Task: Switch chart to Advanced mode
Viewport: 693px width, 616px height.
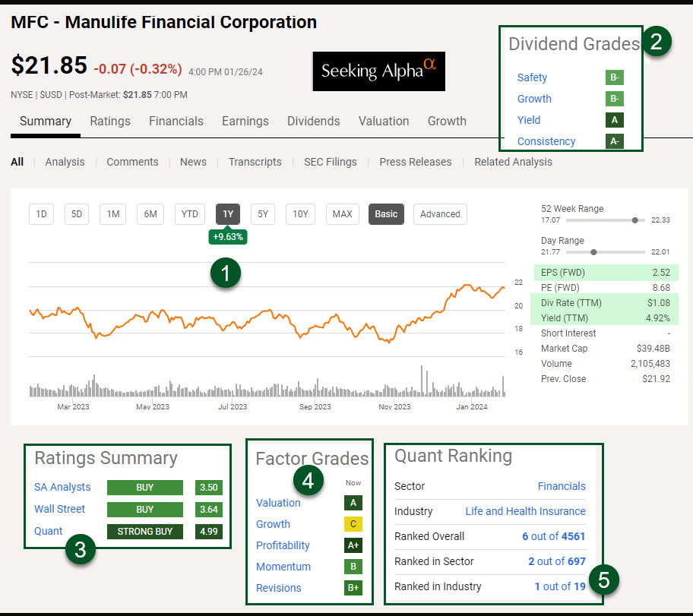Action: tap(440, 214)
